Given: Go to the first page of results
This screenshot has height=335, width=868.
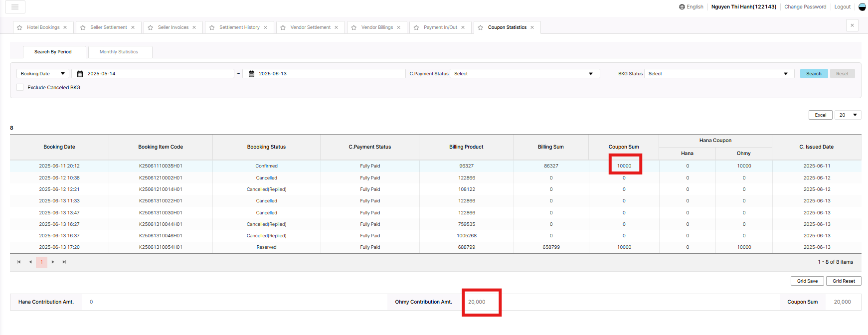Looking at the screenshot, I should [19, 262].
